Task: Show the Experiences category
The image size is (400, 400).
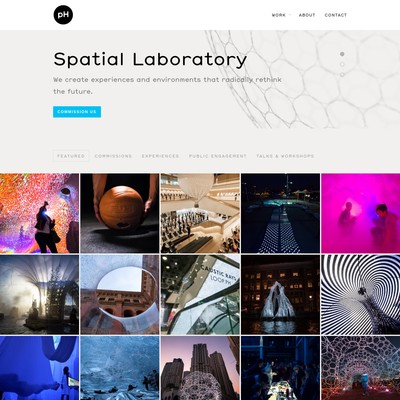Action: [160, 156]
